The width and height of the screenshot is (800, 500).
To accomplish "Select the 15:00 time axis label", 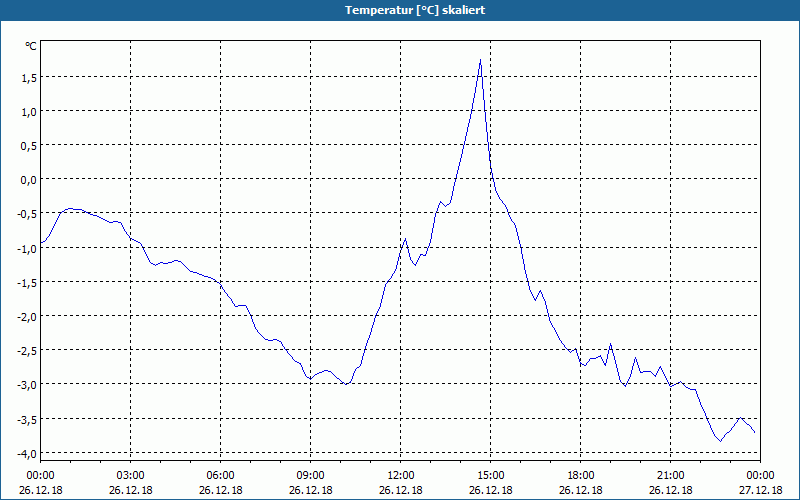I will click(491, 476).
